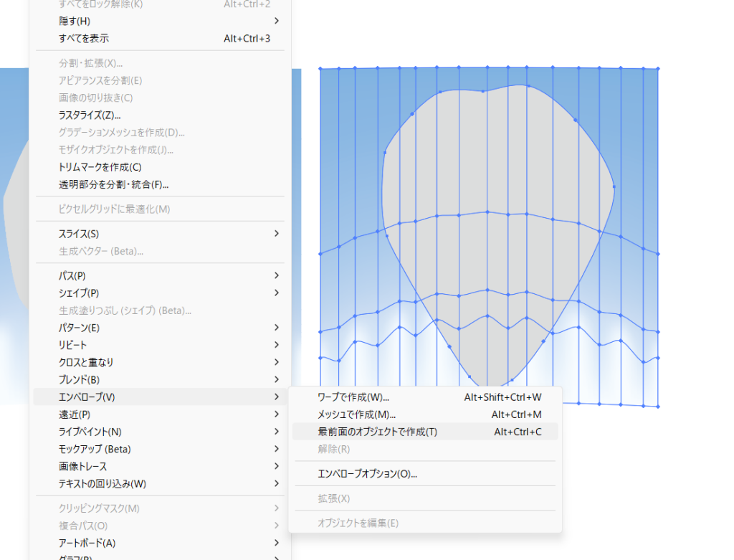Open the 画像トレース submenu
This screenshot has height=560, width=734.
(82, 466)
